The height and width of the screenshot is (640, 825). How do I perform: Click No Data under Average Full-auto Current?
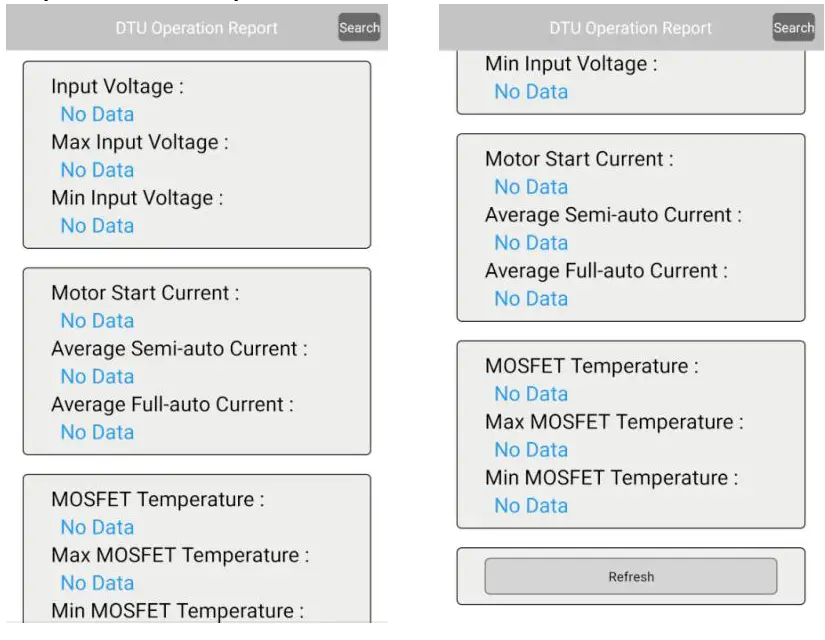click(x=96, y=432)
